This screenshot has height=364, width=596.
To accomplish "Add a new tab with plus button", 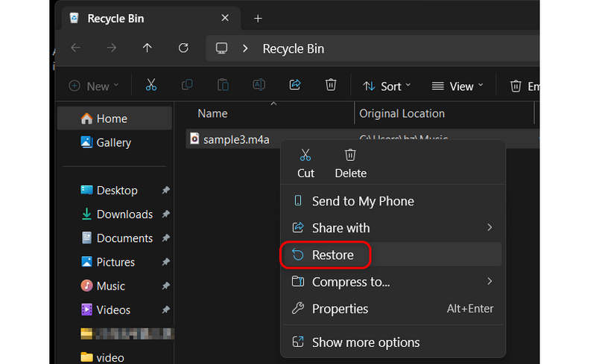I will [258, 18].
